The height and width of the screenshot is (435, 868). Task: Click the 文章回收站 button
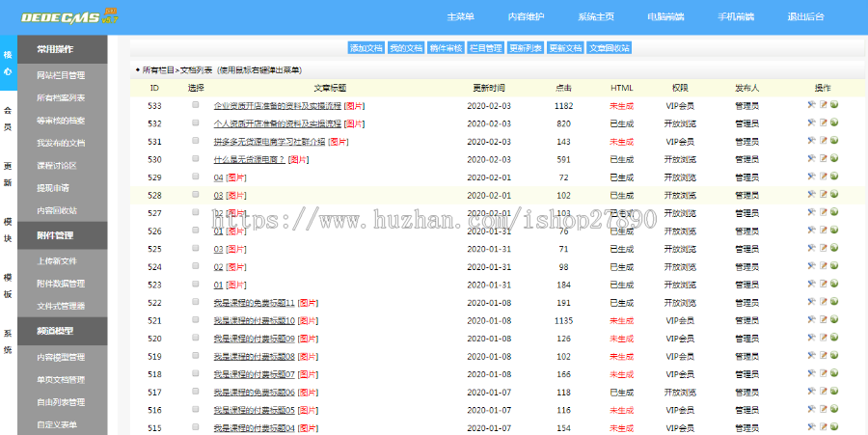pyautogui.click(x=610, y=47)
